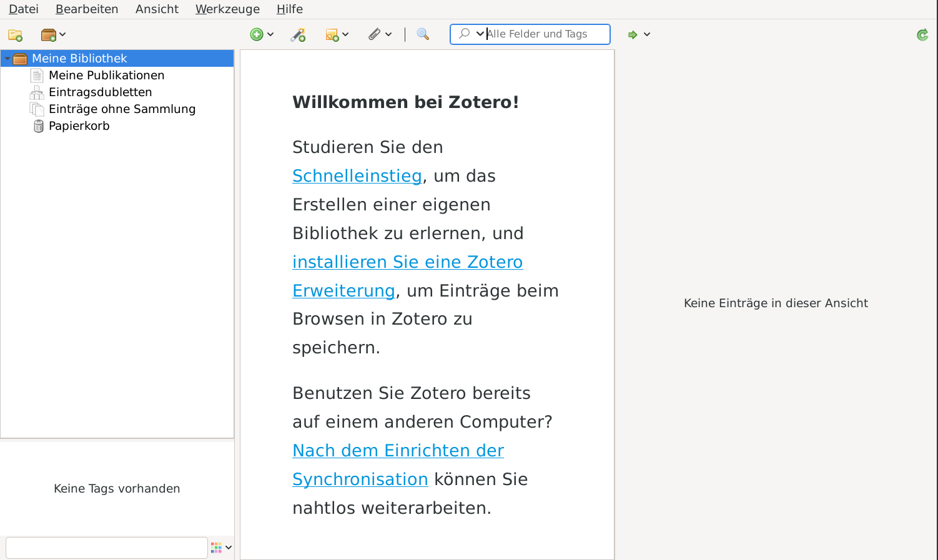This screenshot has height=560, width=938.
Task: Click the Meine Publikationen document icon
Action: click(x=37, y=76)
